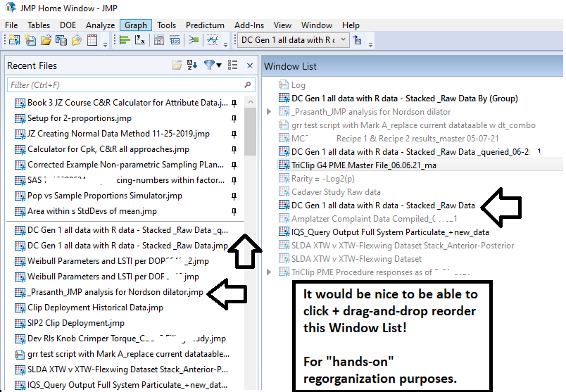Launch Fit Y by X icon
Image resolution: width=566 pixels, height=392 pixels.
click(x=140, y=40)
